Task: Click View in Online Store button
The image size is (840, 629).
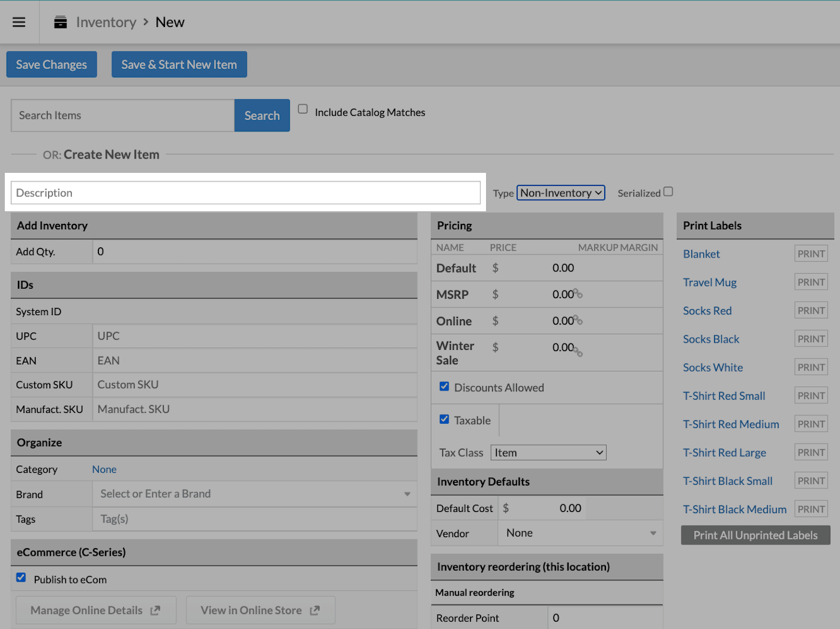Action: click(x=260, y=610)
